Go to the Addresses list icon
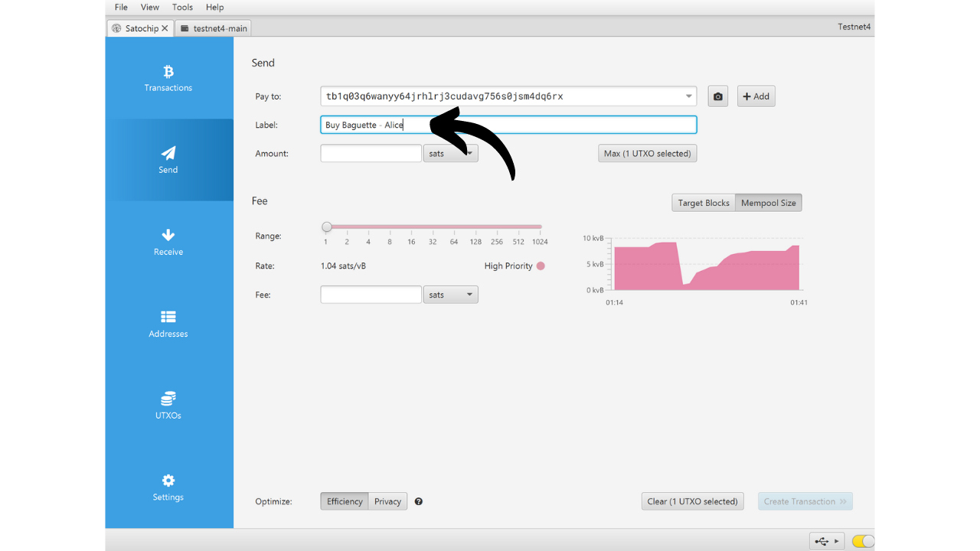This screenshot has width=980, height=551. pos(168,317)
